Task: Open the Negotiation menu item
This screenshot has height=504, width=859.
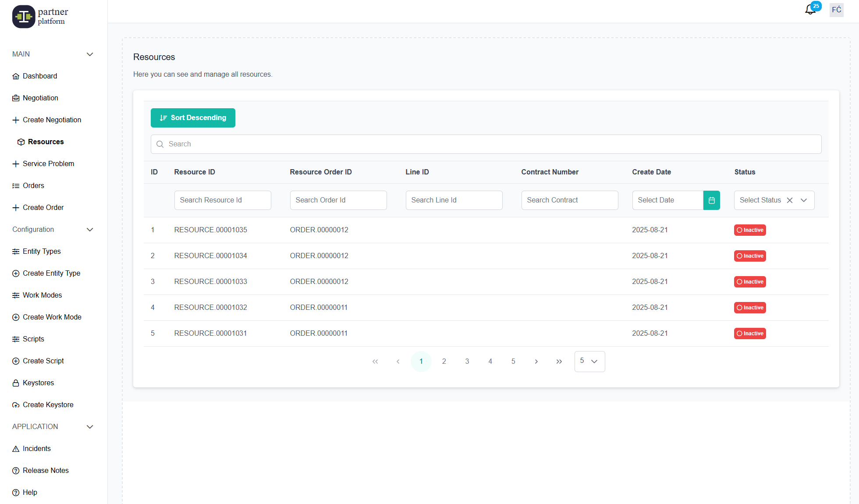Action: click(x=40, y=98)
